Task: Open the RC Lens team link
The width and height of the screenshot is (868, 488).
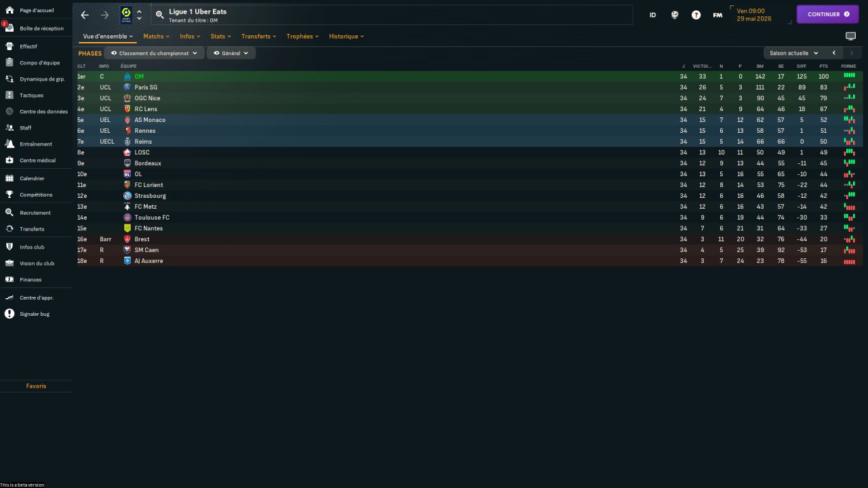Action: [146, 109]
